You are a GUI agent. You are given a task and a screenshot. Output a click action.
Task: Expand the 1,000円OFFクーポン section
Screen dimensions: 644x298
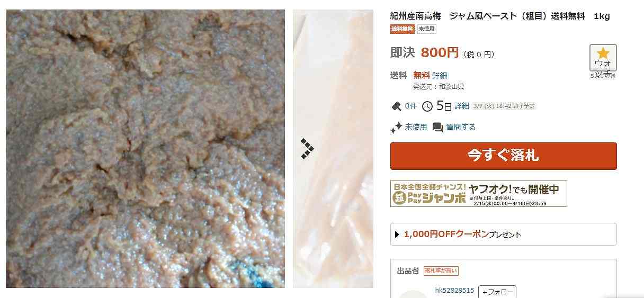[504, 234]
